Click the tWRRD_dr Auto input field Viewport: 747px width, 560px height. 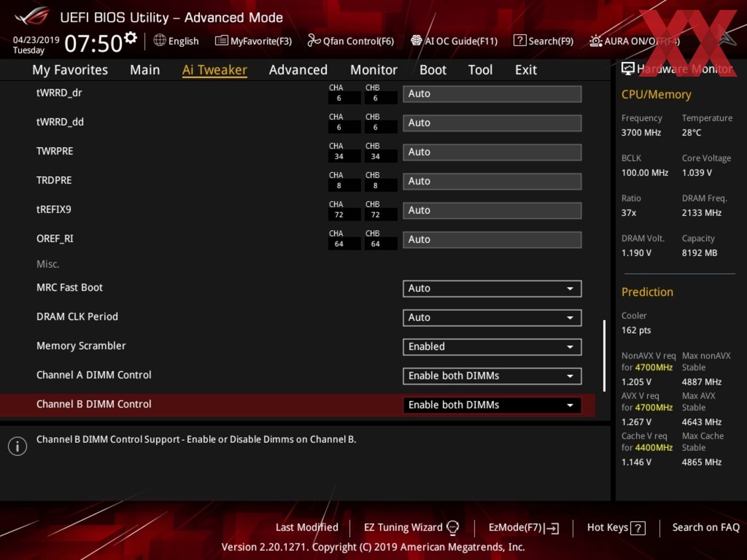coord(492,93)
